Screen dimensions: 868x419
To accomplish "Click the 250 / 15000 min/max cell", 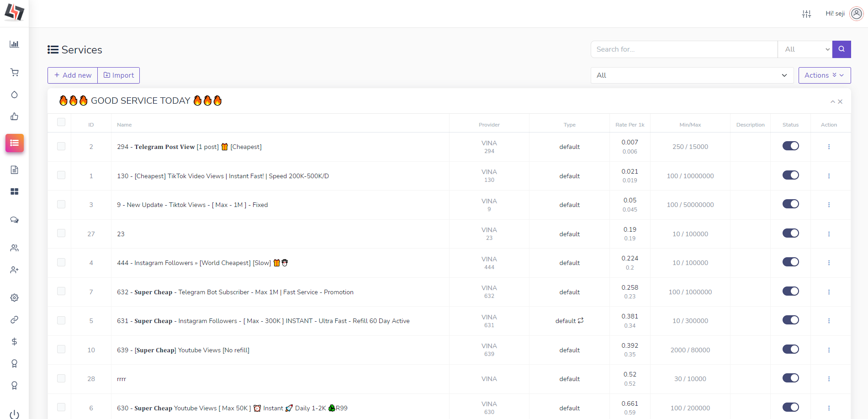I will (690, 147).
